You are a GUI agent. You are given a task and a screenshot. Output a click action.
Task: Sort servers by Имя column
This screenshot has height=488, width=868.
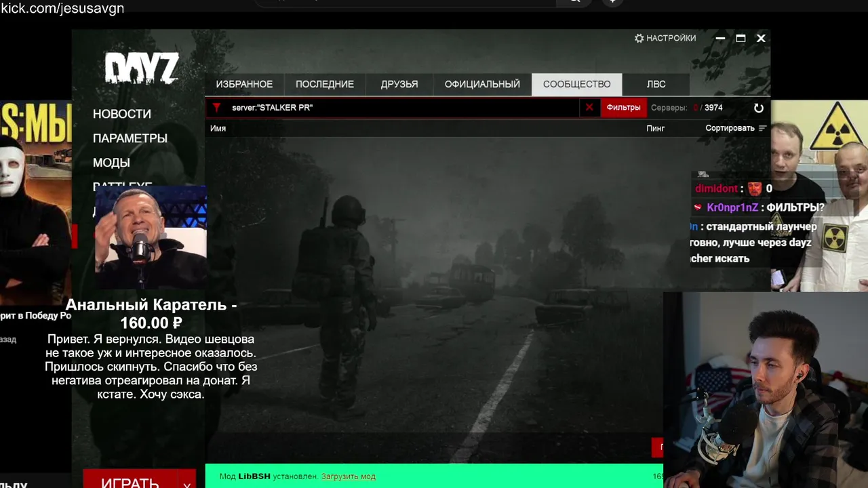point(218,128)
